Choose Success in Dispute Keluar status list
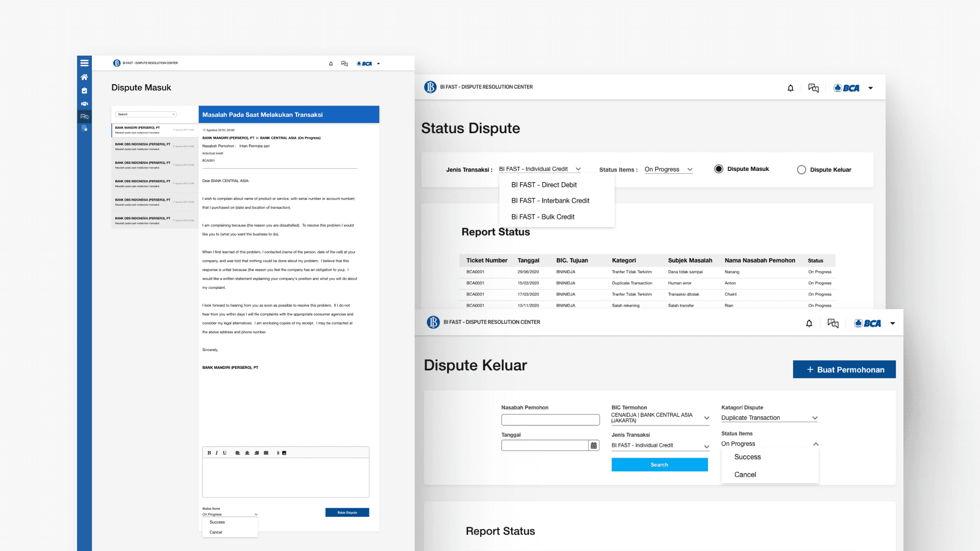The height and width of the screenshot is (551, 980). [747, 457]
